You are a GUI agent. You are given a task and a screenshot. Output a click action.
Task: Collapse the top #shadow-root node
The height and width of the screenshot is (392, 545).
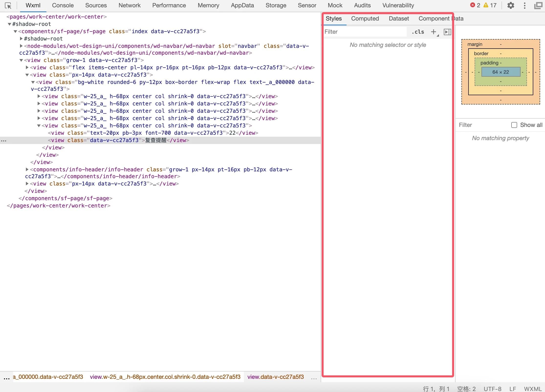10,24
